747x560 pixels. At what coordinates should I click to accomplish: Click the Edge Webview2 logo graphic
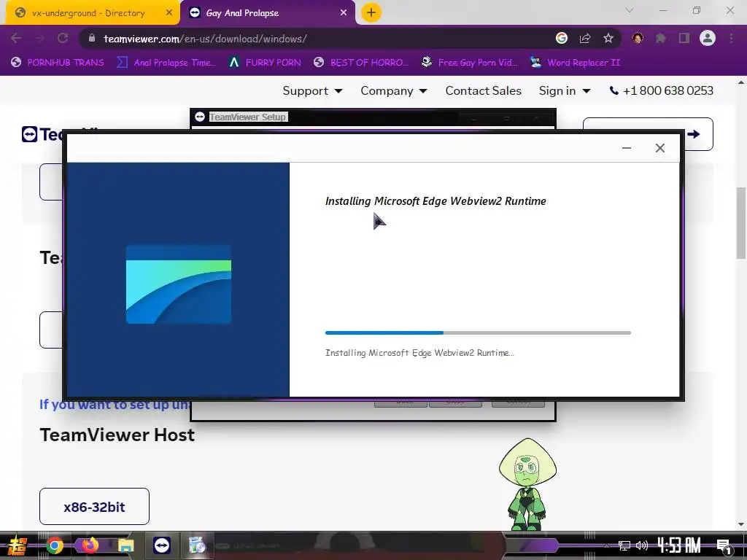(x=179, y=284)
